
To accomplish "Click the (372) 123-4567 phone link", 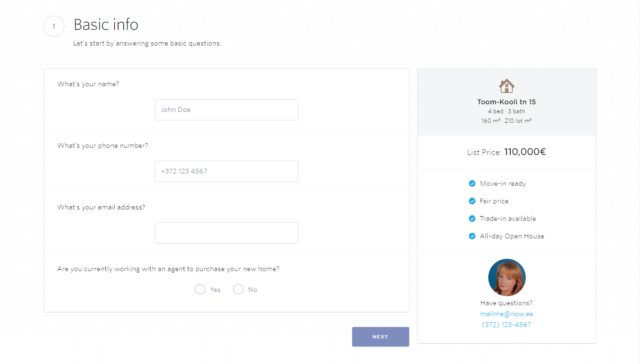I will tap(506, 325).
